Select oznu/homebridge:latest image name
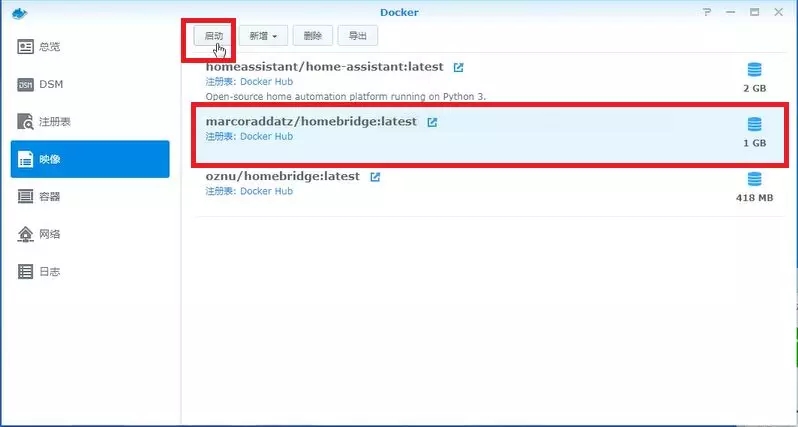798x427 pixels. pyautogui.click(x=282, y=176)
